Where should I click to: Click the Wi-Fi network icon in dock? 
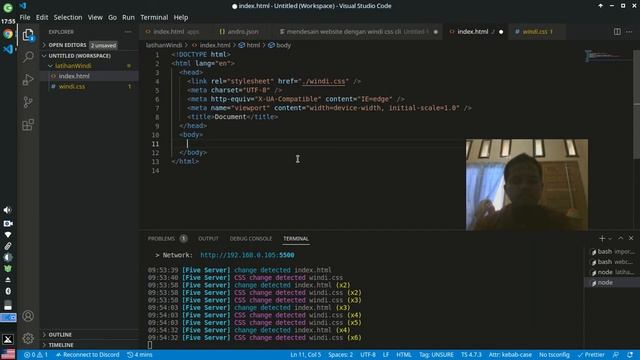point(8,235)
